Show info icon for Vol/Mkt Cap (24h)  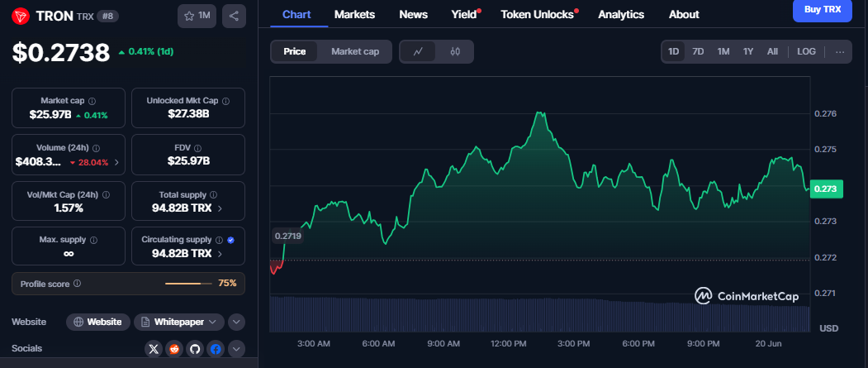pyautogui.click(x=106, y=195)
